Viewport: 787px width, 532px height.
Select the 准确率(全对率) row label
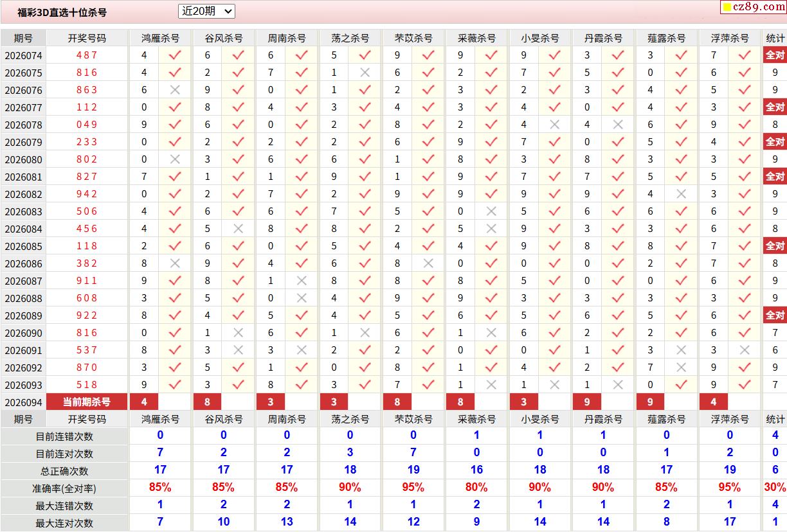[64, 488]
